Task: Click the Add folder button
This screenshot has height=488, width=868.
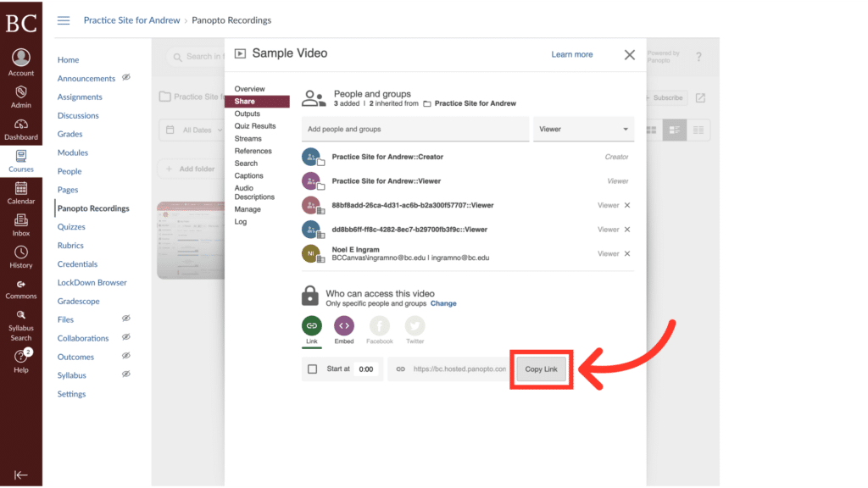Action: [x=191, y=169]
